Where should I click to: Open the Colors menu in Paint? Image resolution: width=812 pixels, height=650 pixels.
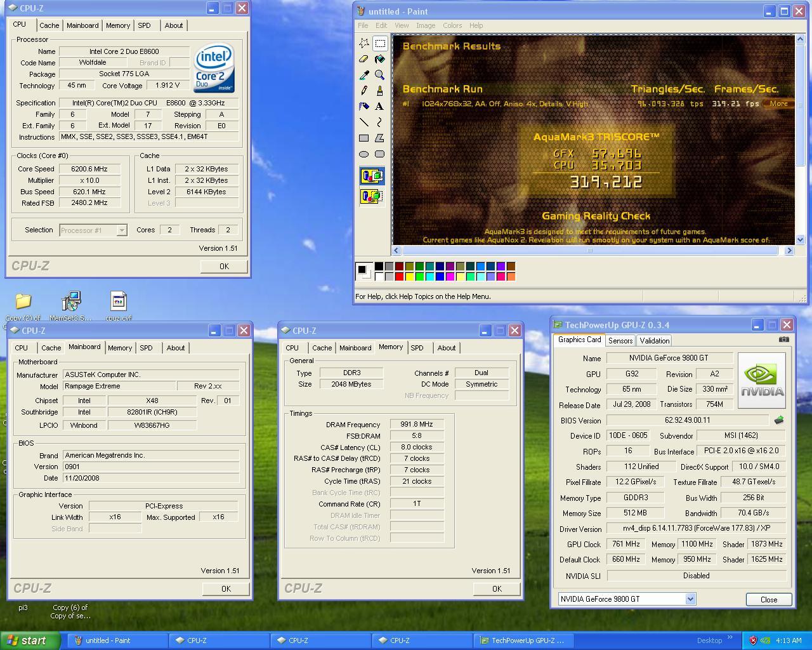(x=452, y=25)
